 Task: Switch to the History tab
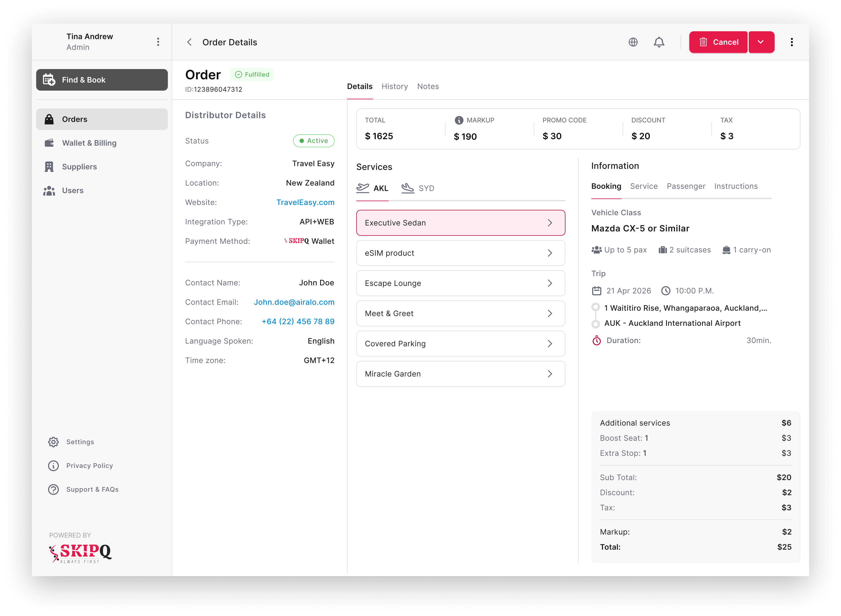click(394, 87)
